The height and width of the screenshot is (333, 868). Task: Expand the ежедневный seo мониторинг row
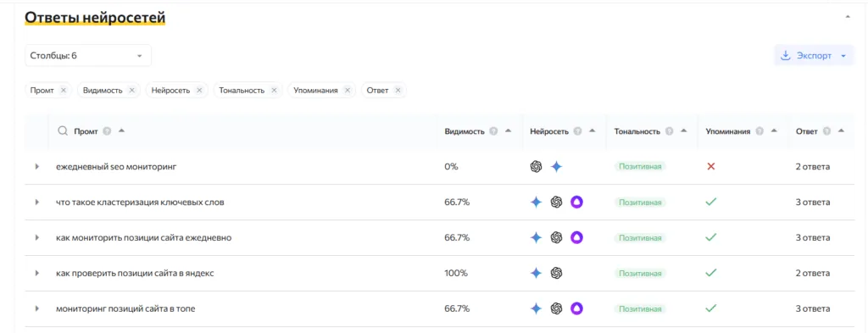pos(37,166)
